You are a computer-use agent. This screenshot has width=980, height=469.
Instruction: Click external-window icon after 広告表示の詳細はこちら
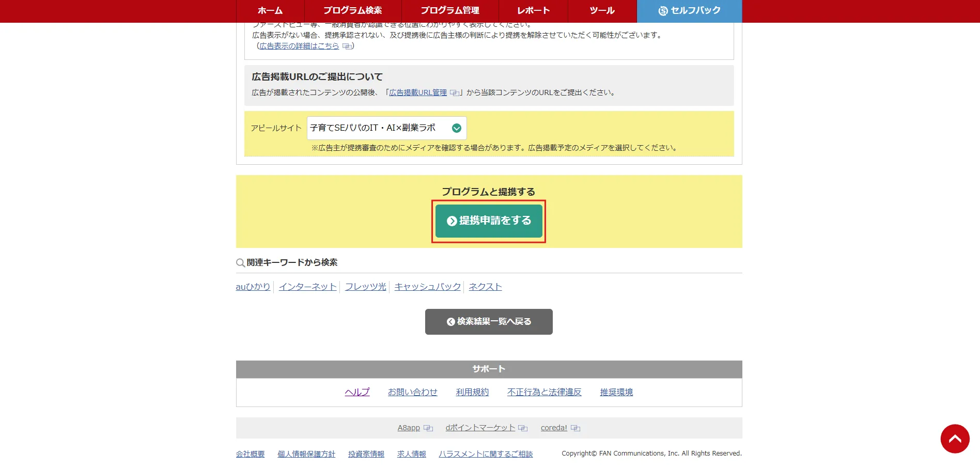347,46
